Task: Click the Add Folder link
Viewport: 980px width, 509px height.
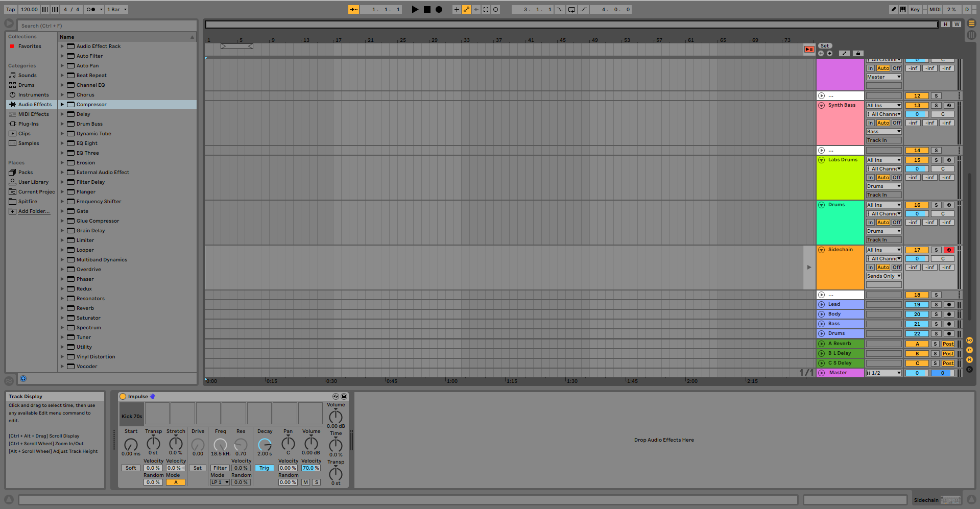Action: coord(34,211)
